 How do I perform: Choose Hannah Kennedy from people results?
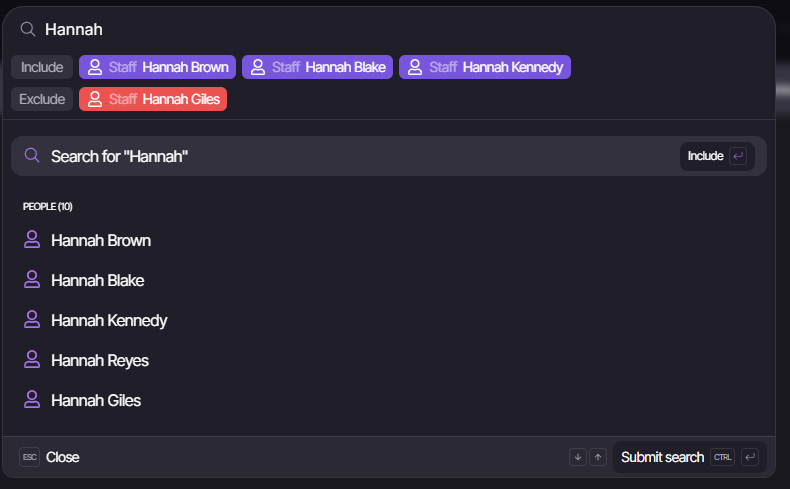pos(109,320)
